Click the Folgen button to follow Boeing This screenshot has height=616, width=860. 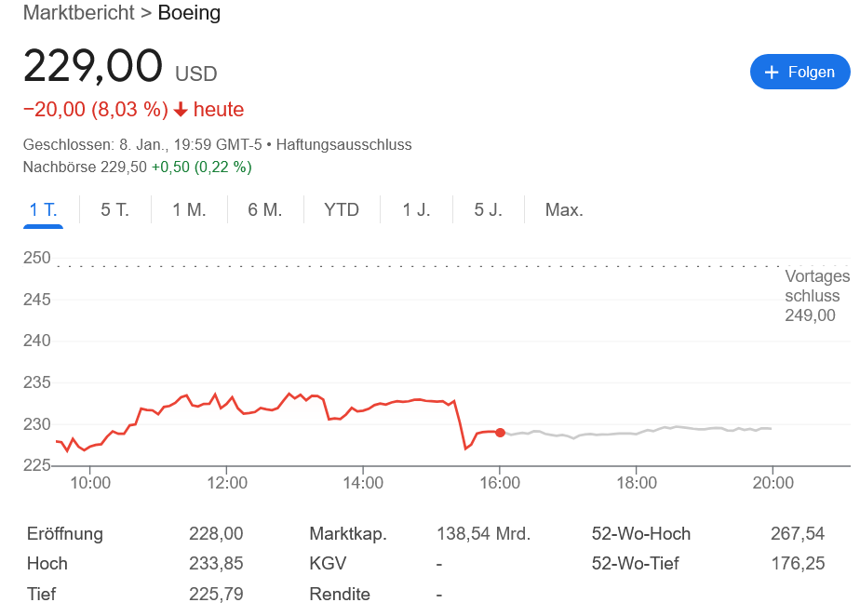click(800, 72)
